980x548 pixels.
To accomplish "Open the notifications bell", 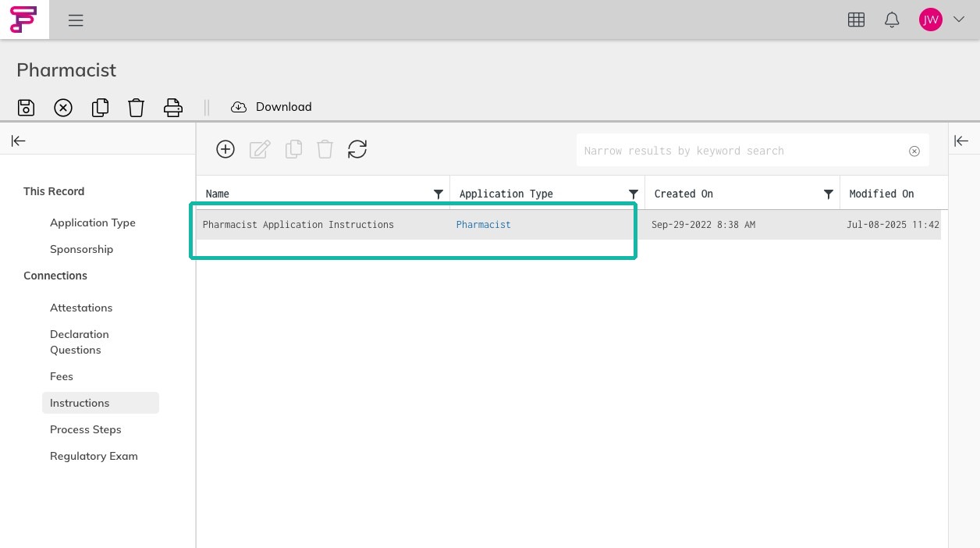I will (x=892, y=20).
